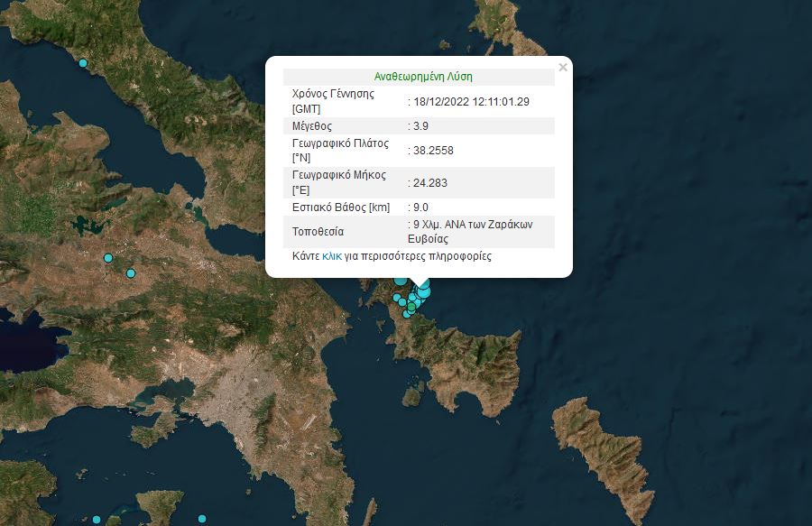Click the 'Αναθεωρημένη Λύση' popup header

[x=423, y=77]
